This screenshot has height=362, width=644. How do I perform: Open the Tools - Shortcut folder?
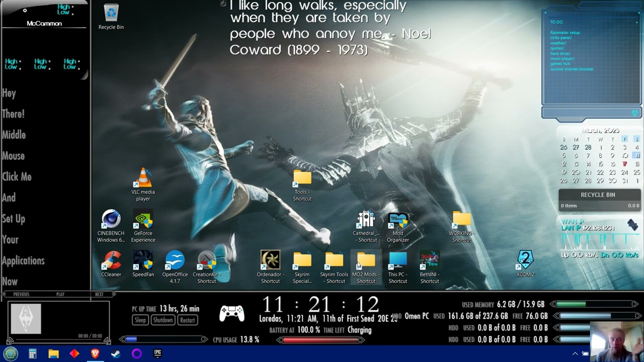coord(302,185)
